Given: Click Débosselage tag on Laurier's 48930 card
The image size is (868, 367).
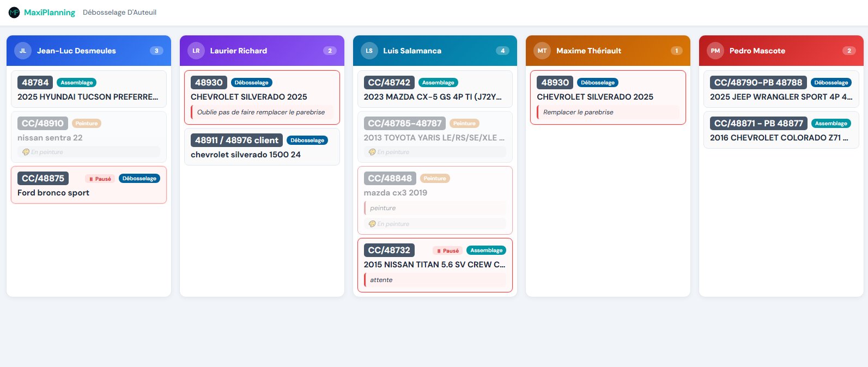Looking at the screenshot, I should [x=252, y=83].
